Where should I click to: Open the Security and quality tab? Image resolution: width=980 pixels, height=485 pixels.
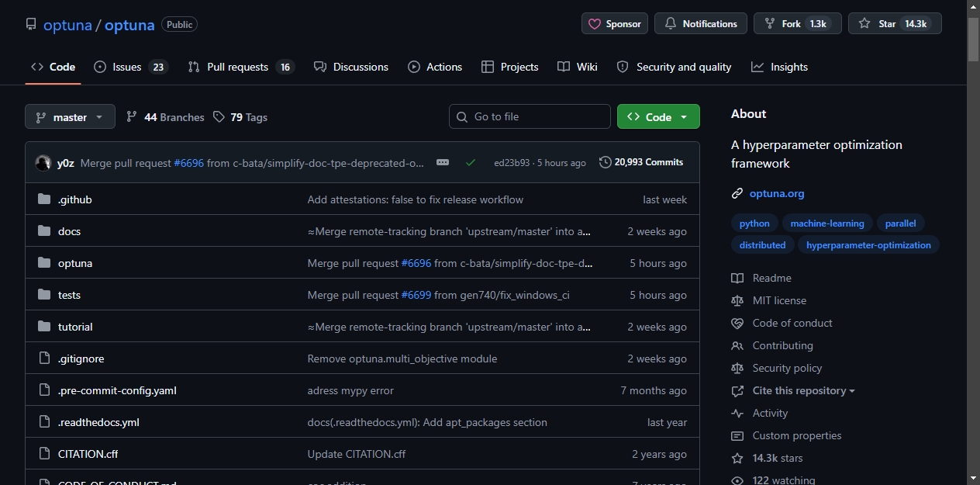pyautogui.click(x=674, y=67)
